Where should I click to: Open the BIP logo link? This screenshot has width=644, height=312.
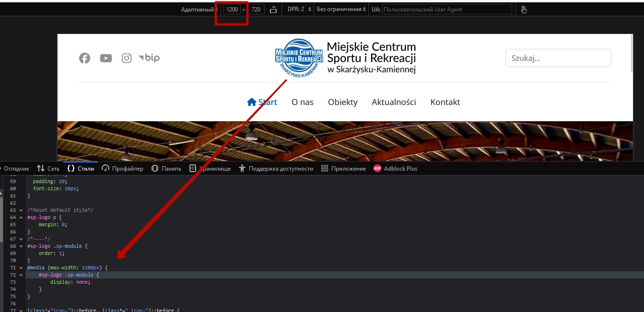(x=149, y=58)
